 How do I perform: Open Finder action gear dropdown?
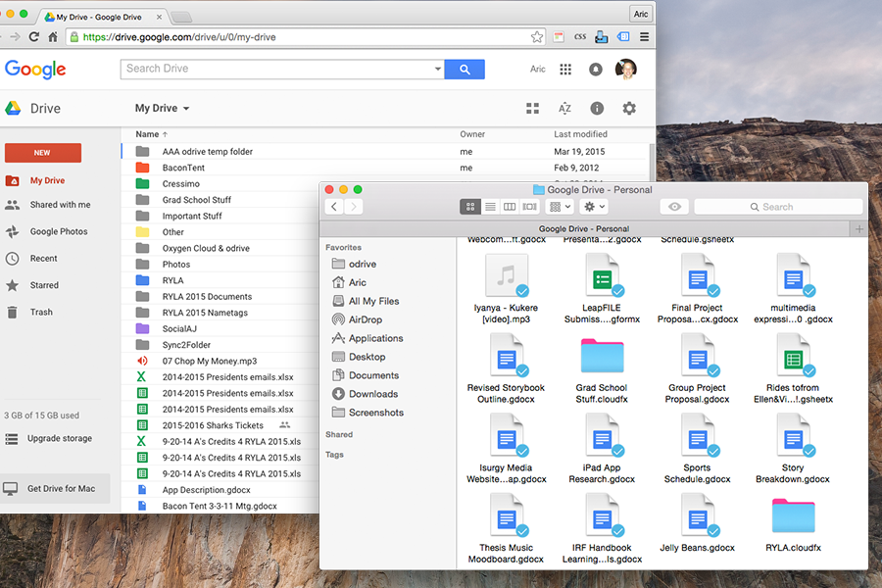coord(594,207)
